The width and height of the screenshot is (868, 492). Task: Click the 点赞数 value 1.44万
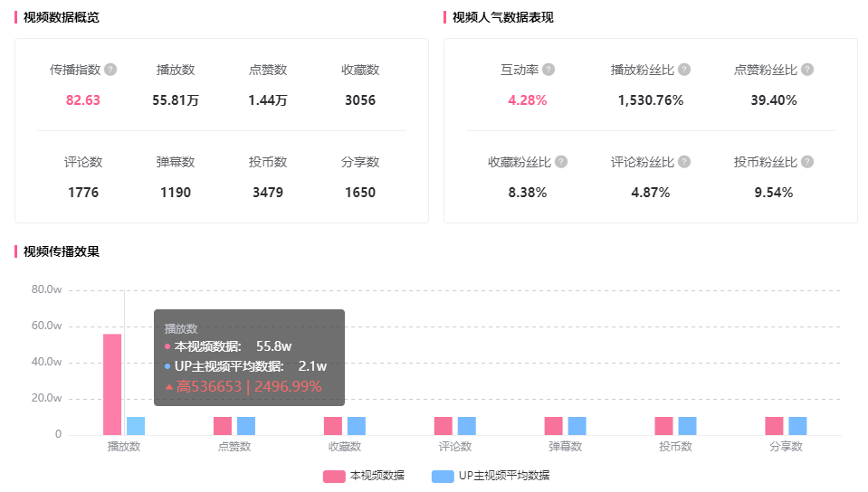point(268,100)
